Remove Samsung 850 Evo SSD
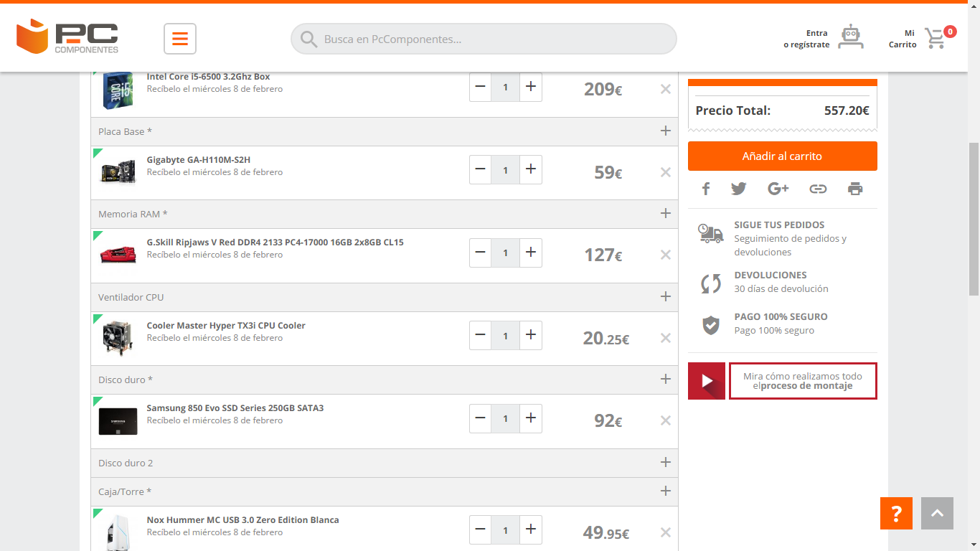The width and height of the screenshot is (980, 551). 666,420
